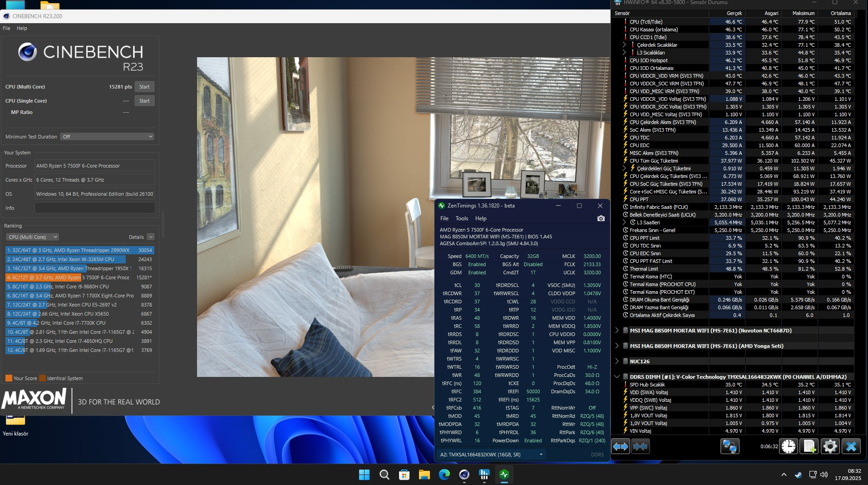
Task: Click the HWiNFO expand columns arrows icon
Action: coord(621,446)
